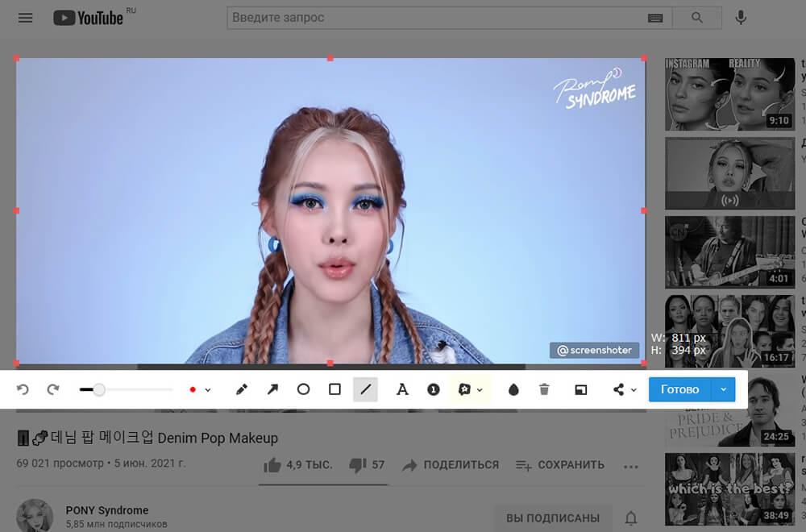Click ВЫ ПОДПИСАНЫ subscription button
The height and width of the screenshot is (532, 806).
click(553, 517)
